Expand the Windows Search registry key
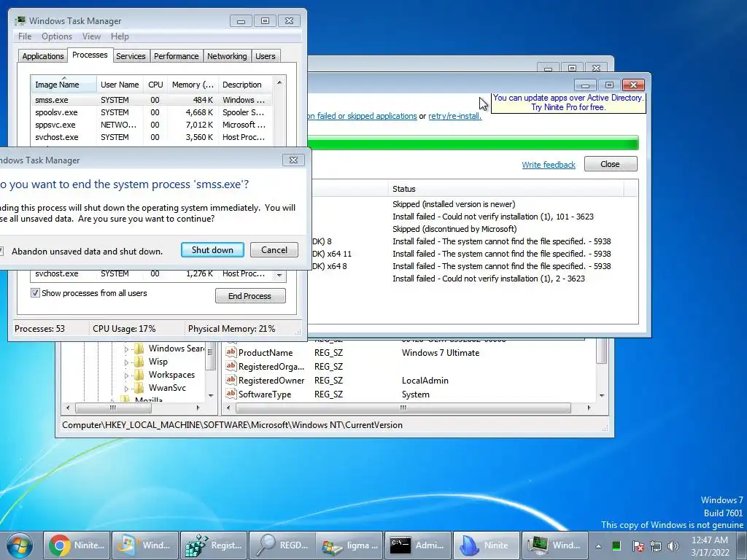This screenshot has width=747, height=560. 126,349
